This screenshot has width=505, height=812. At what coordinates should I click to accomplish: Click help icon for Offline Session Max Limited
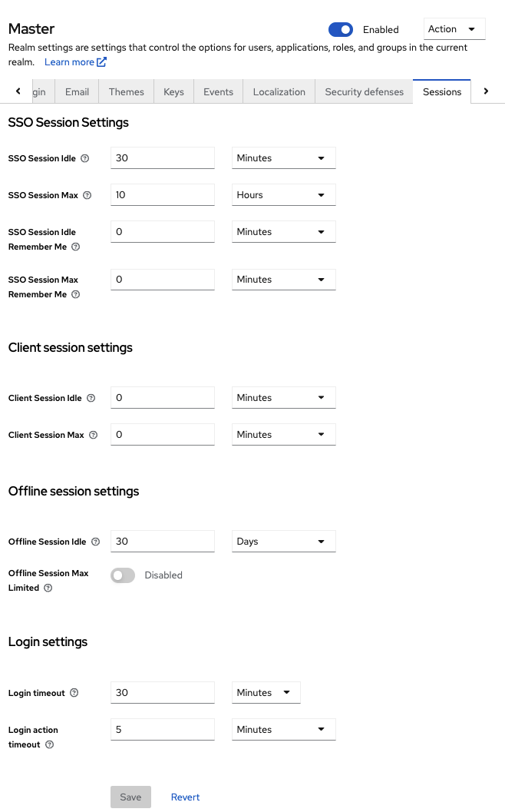click(48, 588)
